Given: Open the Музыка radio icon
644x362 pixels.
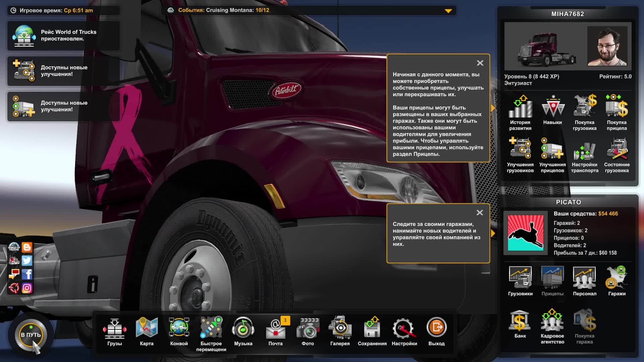Looking at the screenshot, I should pos(243,328).
